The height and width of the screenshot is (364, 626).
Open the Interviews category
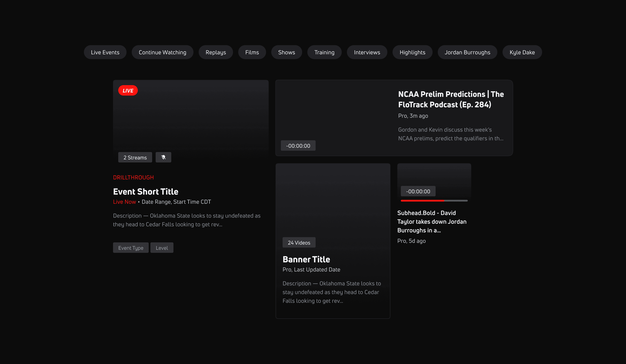point(367,52)
